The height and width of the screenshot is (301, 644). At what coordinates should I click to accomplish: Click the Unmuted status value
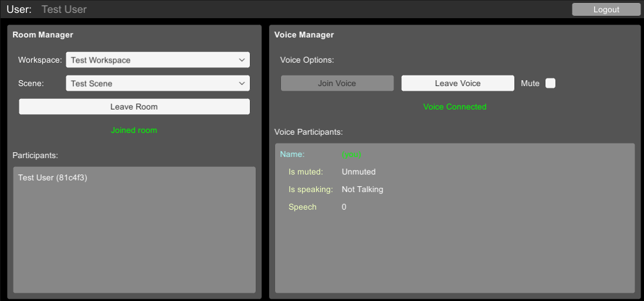point(358,172)
